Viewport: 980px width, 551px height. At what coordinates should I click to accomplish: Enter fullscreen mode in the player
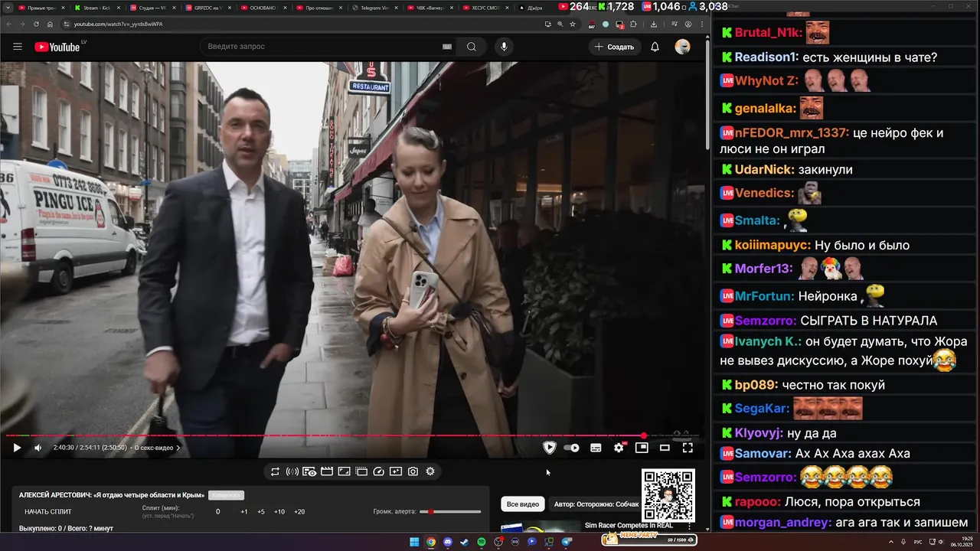pyautogui.click(x=688, y=448)
